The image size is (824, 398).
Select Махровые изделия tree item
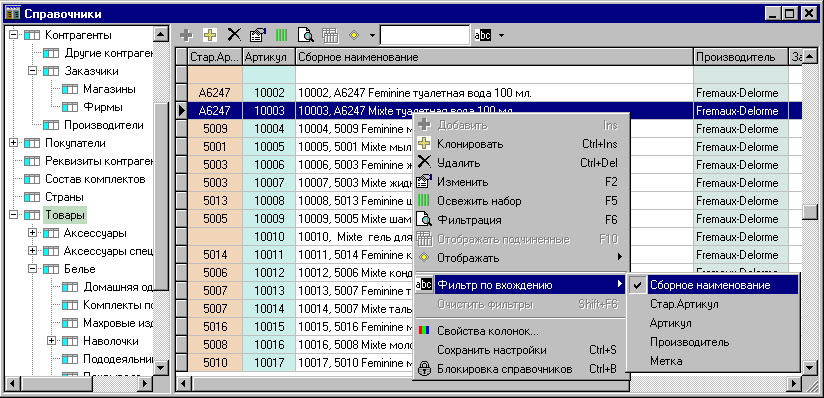point(118,322)
